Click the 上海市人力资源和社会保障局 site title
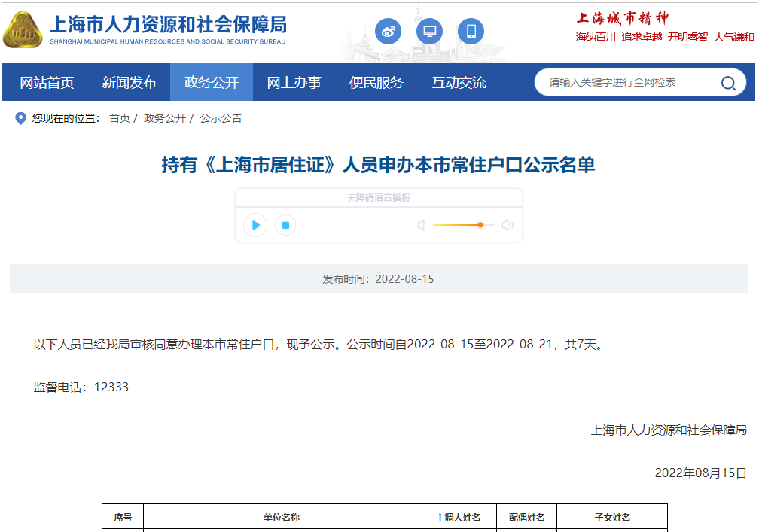Screen dimensions: 759x532 tap(168, 24)
